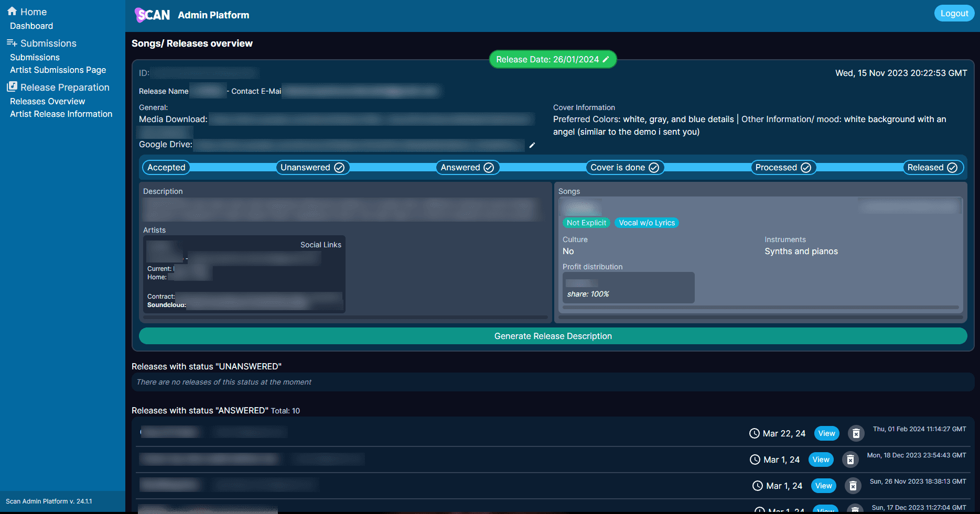
Task: Edit Google Drive link pencil icon
Action: point(532,145)
